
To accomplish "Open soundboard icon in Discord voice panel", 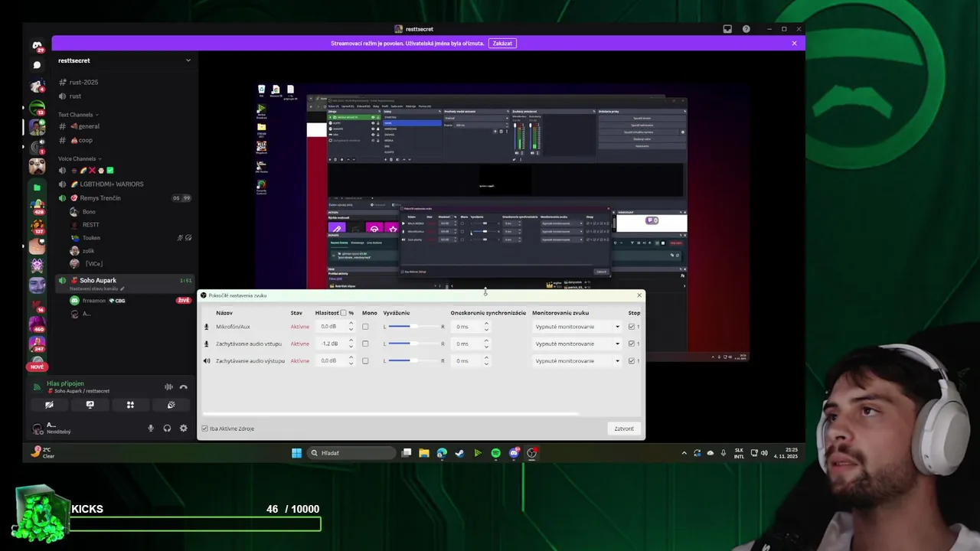I will pyautogui.click(x=171, y=405).
